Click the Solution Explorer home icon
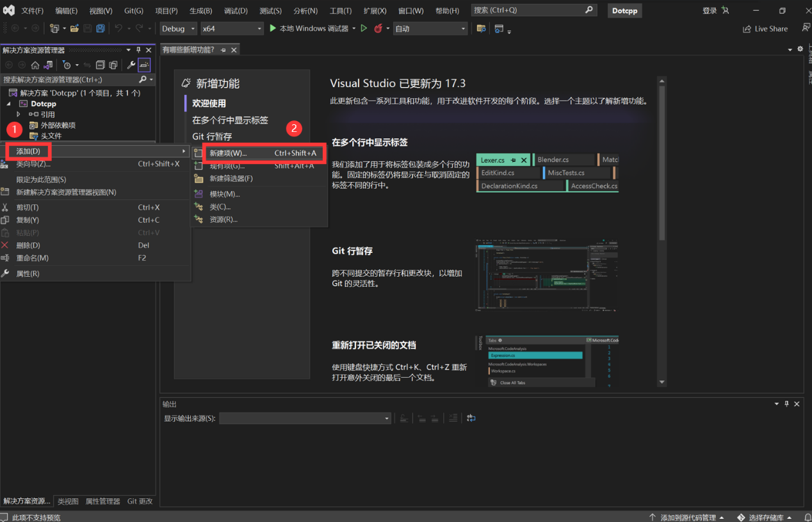The image size is (812, 522). pyautogui.click(x=35, y=65)
